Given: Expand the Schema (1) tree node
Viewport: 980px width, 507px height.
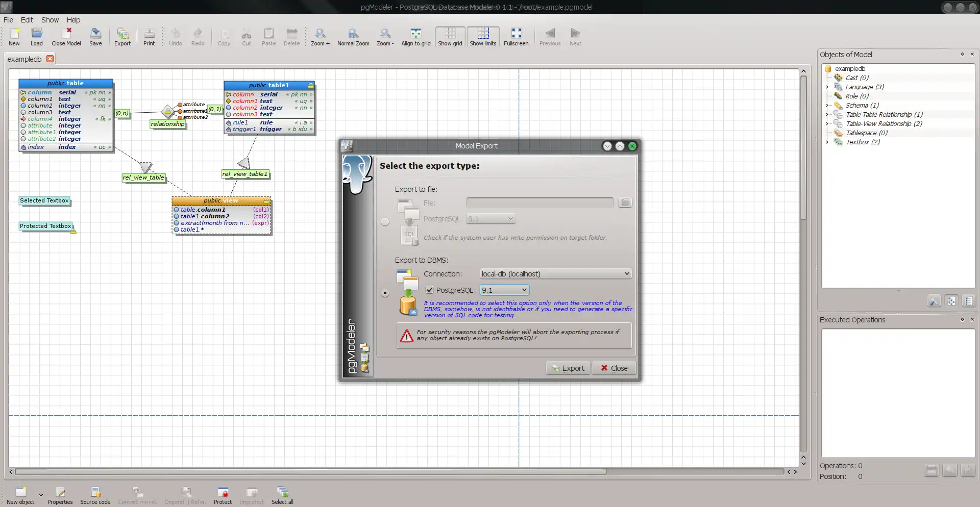Looking at the screenshot, I should click(827, 106).
